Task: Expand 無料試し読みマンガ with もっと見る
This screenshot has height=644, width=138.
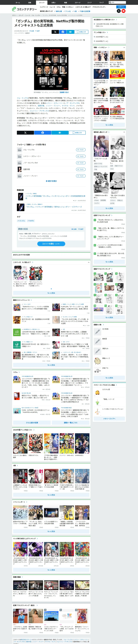Action: 109,208
